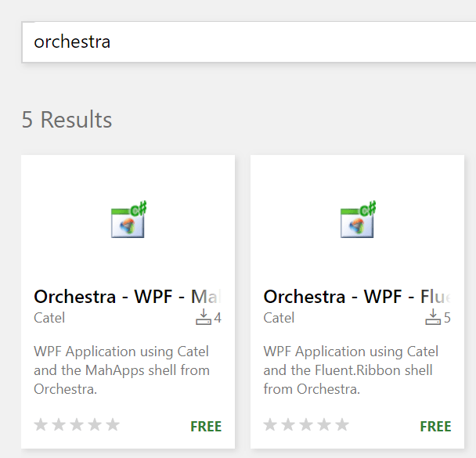Click the download count icon on MahApps card
The width and height of the screenshot is (476, 458).
pyautogui.click(x=204, y=317)
